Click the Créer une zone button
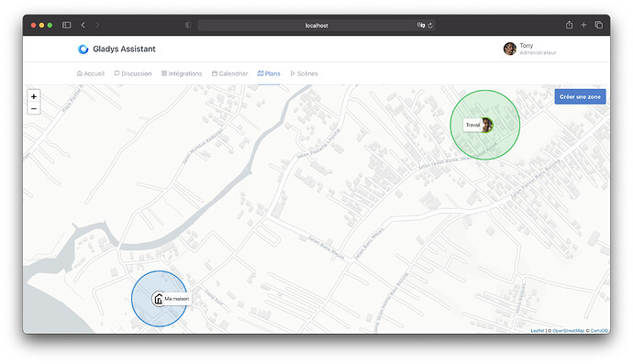Viewport: 633px width, 364px height. (580, 97)
